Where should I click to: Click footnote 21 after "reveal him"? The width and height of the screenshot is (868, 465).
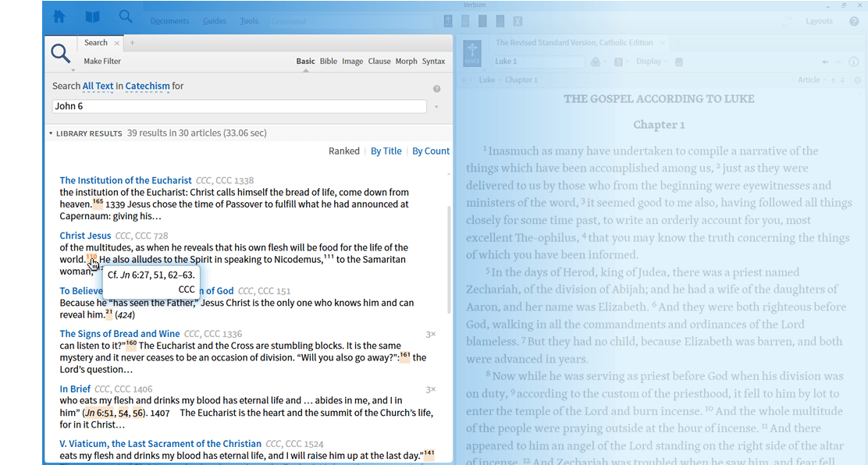coord(109,312)
